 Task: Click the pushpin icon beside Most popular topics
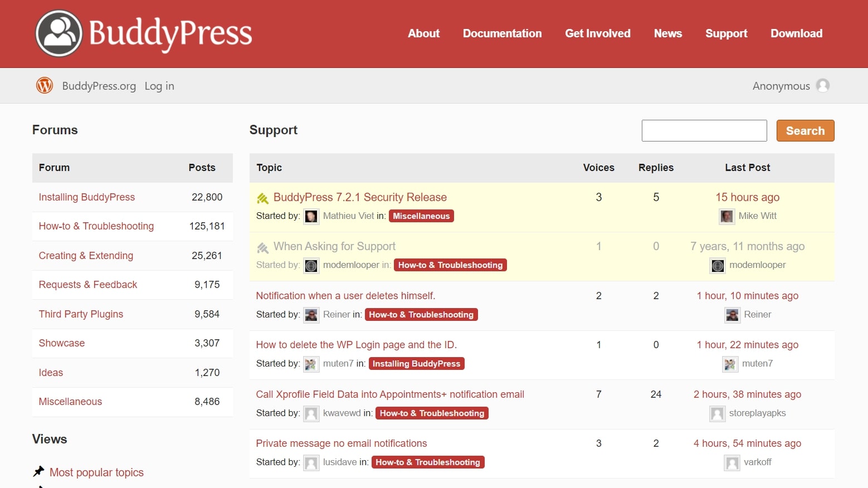(38, 472)
